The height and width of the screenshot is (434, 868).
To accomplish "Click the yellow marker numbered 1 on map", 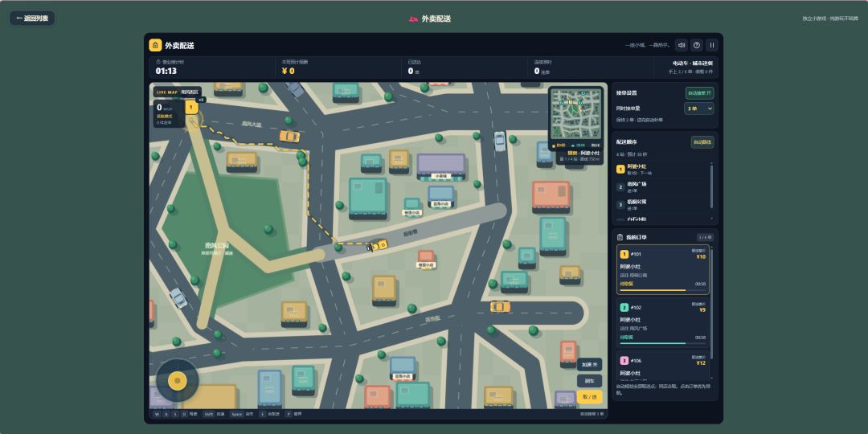I will [191, 107].
